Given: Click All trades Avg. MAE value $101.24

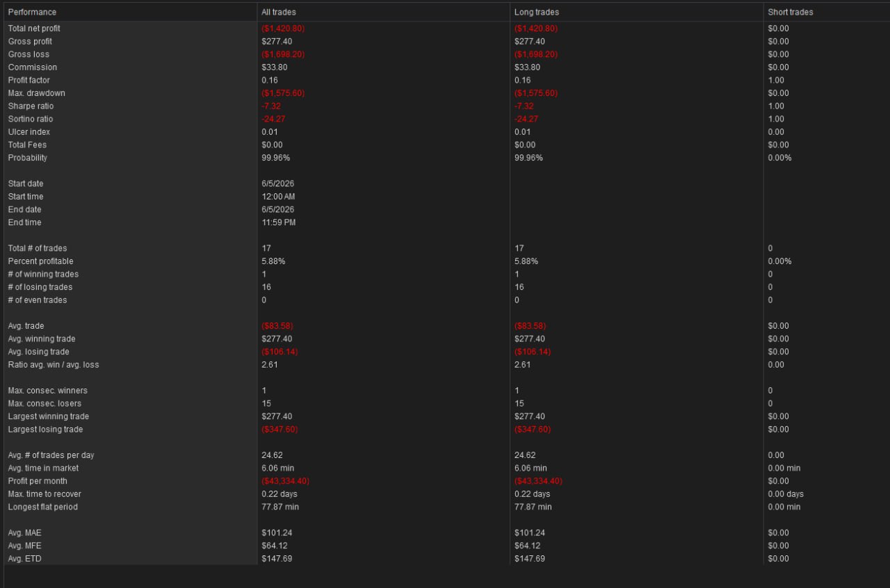Looking at the screenshot, I should 277,533.
